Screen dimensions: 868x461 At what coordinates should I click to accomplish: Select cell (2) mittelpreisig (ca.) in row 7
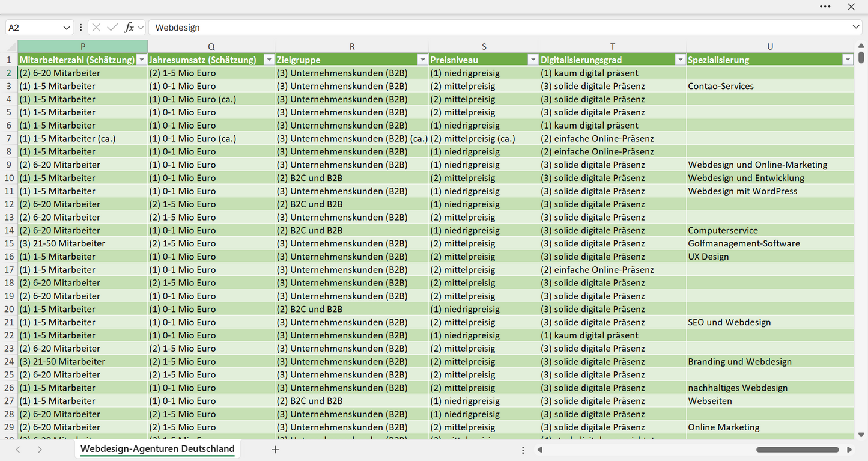coord(484,138)
